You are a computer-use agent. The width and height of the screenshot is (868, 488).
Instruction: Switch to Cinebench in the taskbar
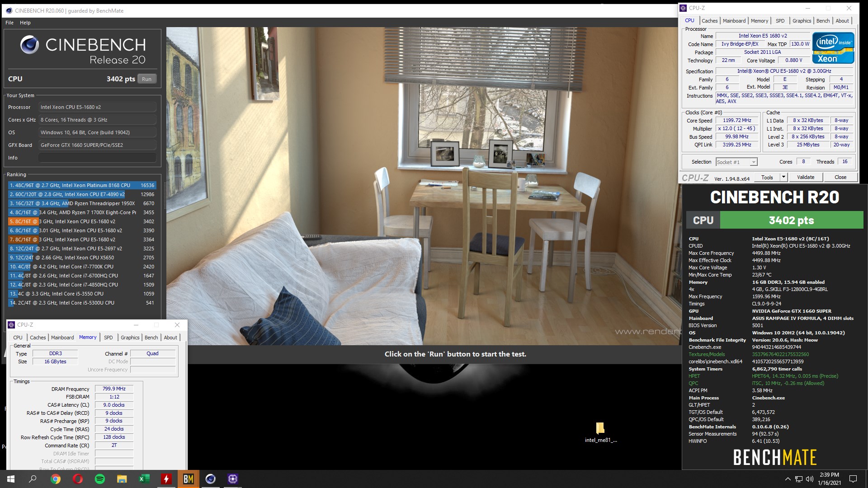pos(211,479)
